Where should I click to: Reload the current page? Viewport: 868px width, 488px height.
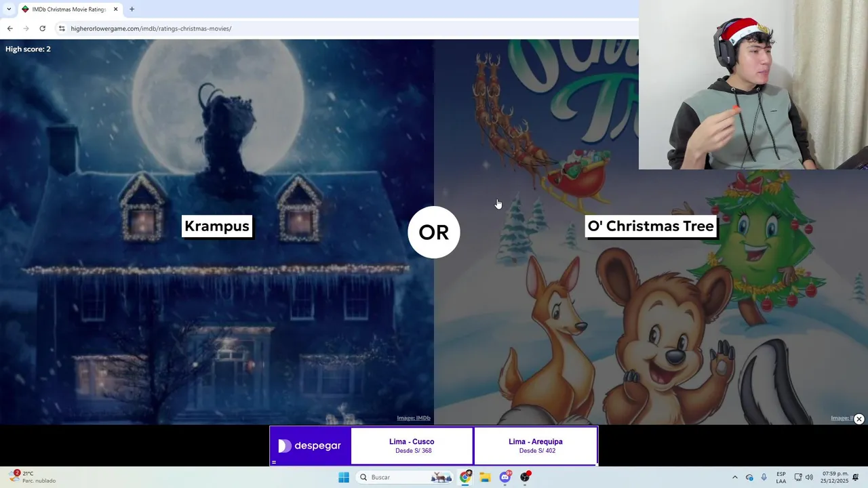[x=42, y=28]
